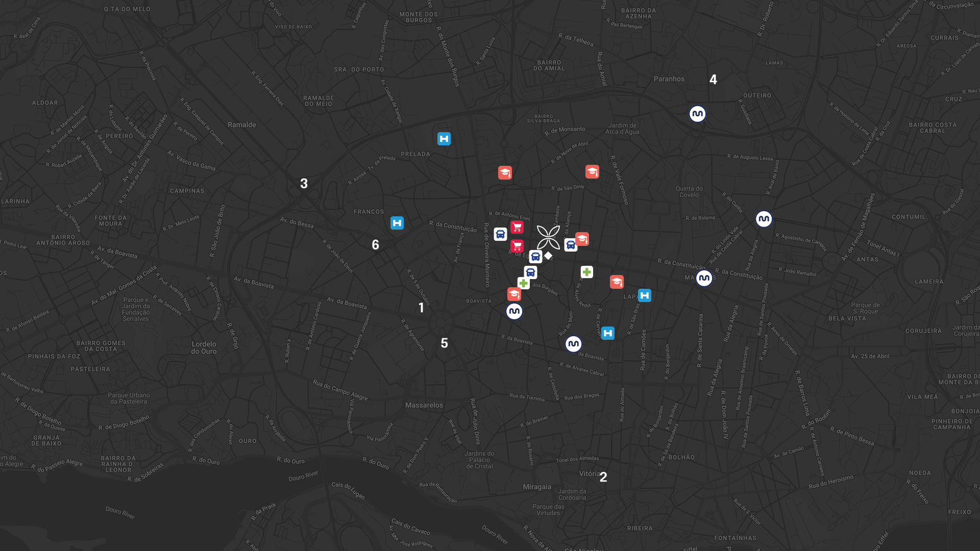This screenshot has width=980, height=551.
Task: Click number 2 marker beside Vitória
Action: point(603,477)
